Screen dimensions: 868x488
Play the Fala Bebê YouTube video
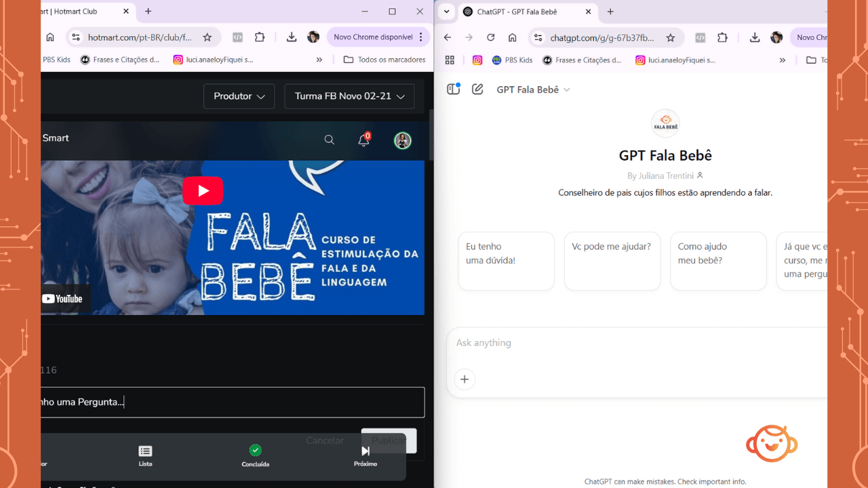tap(203, 191)
